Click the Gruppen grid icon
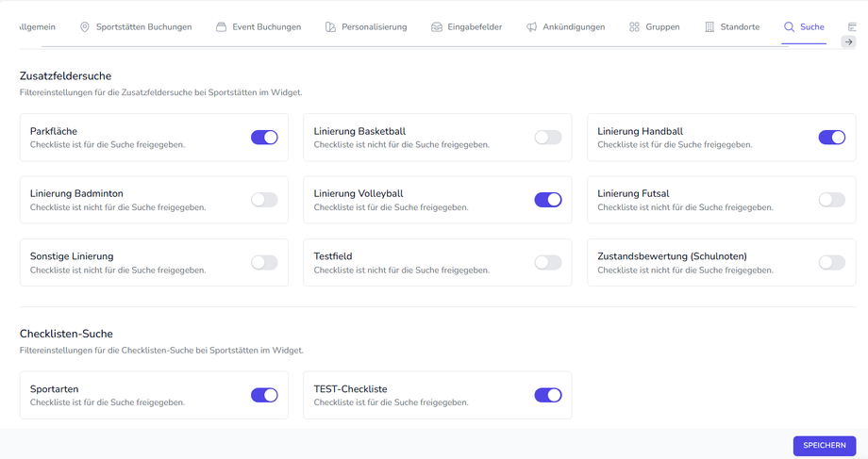 click(x=634, y=27)
